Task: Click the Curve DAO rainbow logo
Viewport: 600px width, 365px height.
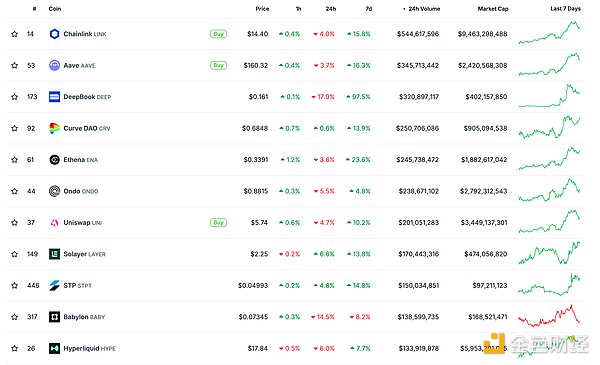Action: pos(54,128)
